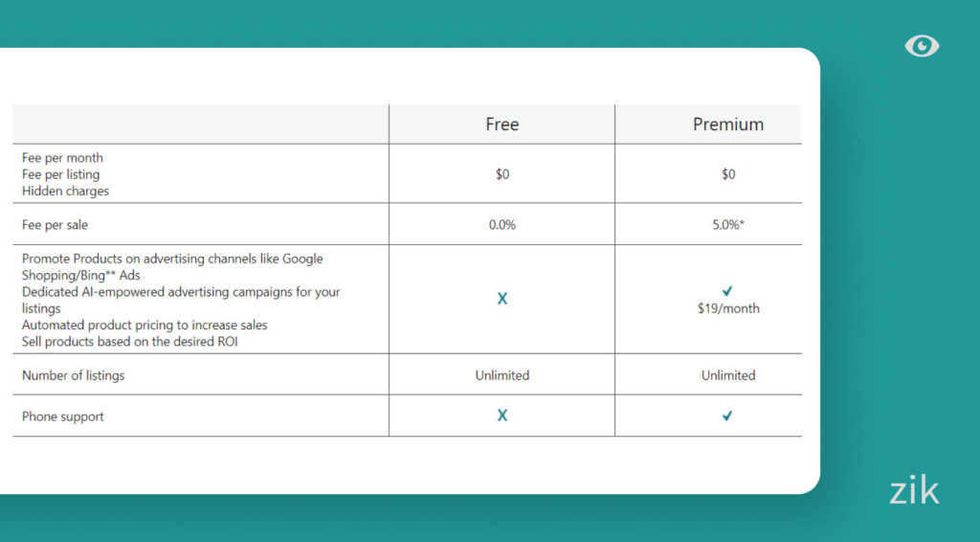Click Unlimited in the Premium column
The width and height of the screenshot is (980, 542).
(x=728, y=375)
